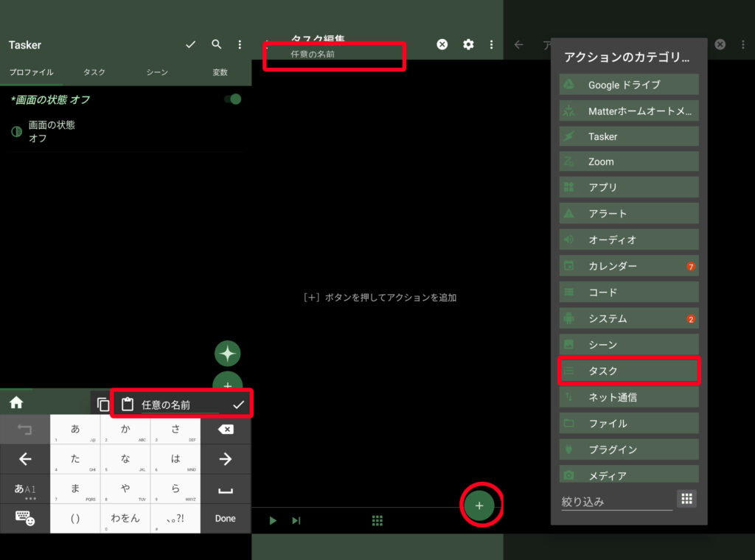Tap the sparkle AI floating button
The image size is (755, 560).
(x=228, y=354)
